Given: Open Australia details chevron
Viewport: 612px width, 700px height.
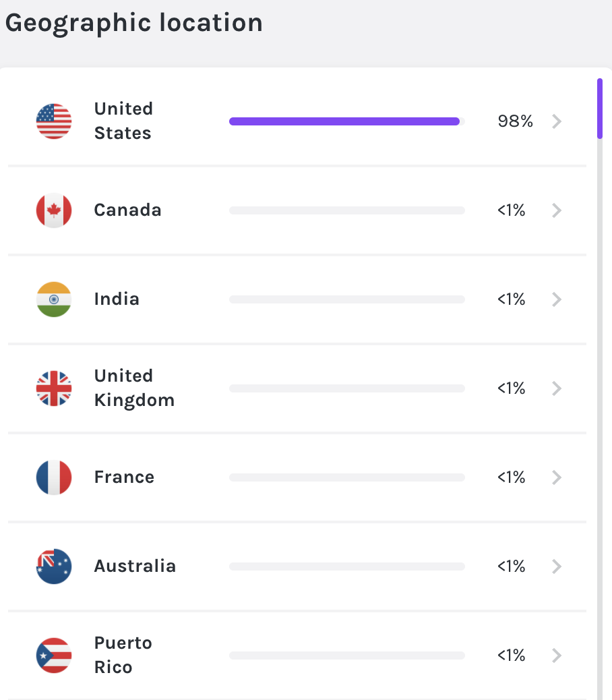Looking at the screenshot, I should [557, 566].
